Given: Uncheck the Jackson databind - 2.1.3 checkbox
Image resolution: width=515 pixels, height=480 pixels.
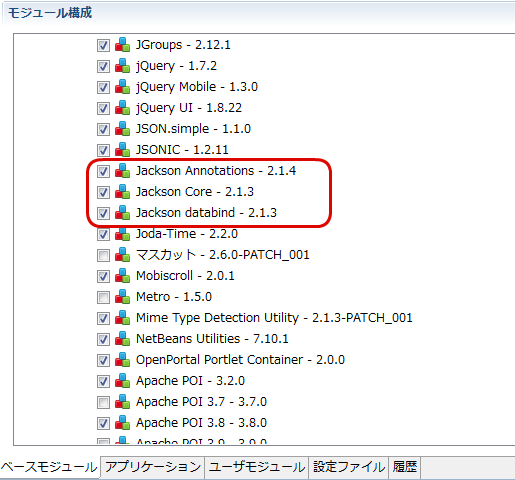Looking at the screenshot, I should [x=103, y=214].
